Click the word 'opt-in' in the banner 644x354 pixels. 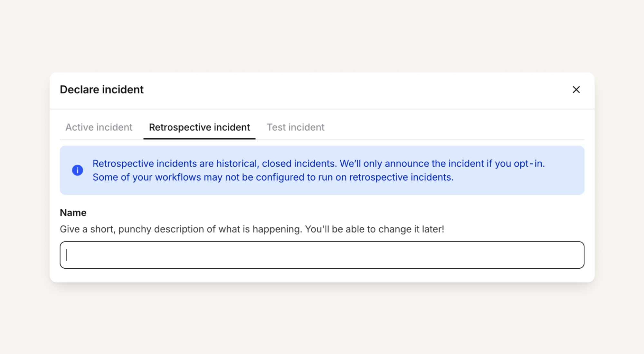[529, 164]
